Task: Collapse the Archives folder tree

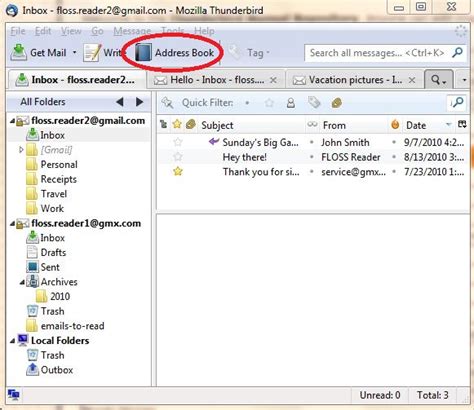Action: (x=22, y=282)
